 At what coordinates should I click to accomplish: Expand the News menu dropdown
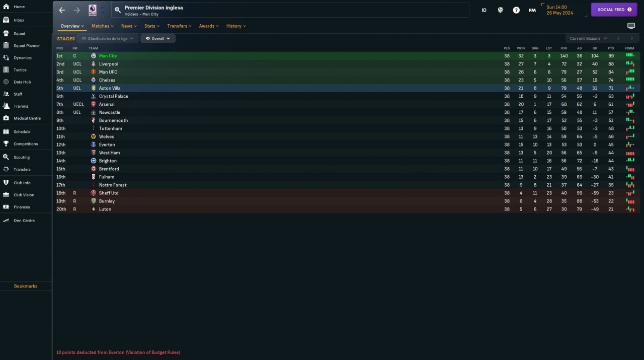point(129,26)
